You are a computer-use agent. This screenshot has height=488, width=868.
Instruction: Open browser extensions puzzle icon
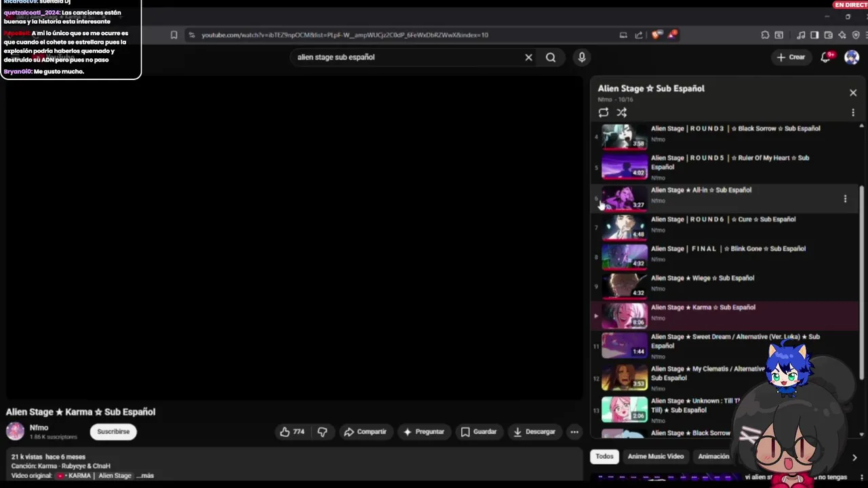tap(765, 35)
